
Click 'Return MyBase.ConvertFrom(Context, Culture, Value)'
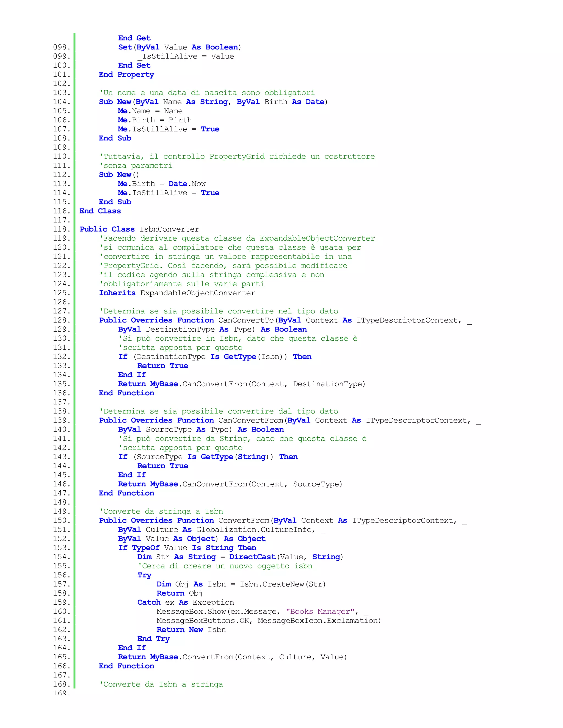pos(233,657)
